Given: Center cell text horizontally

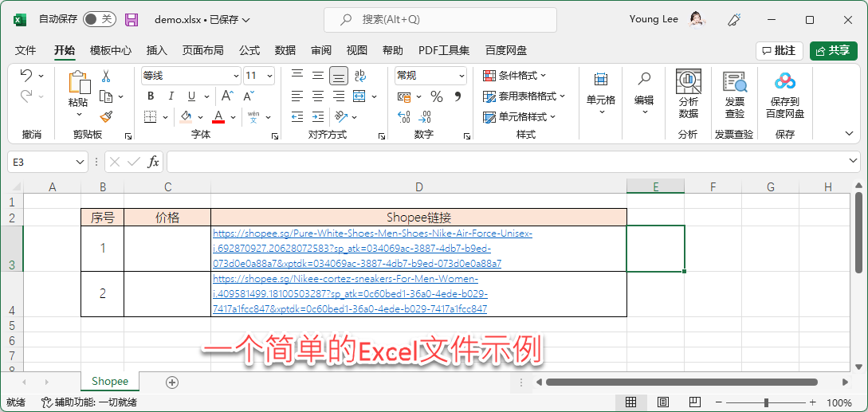Looking at the screenshot, I should coord(318,96).
